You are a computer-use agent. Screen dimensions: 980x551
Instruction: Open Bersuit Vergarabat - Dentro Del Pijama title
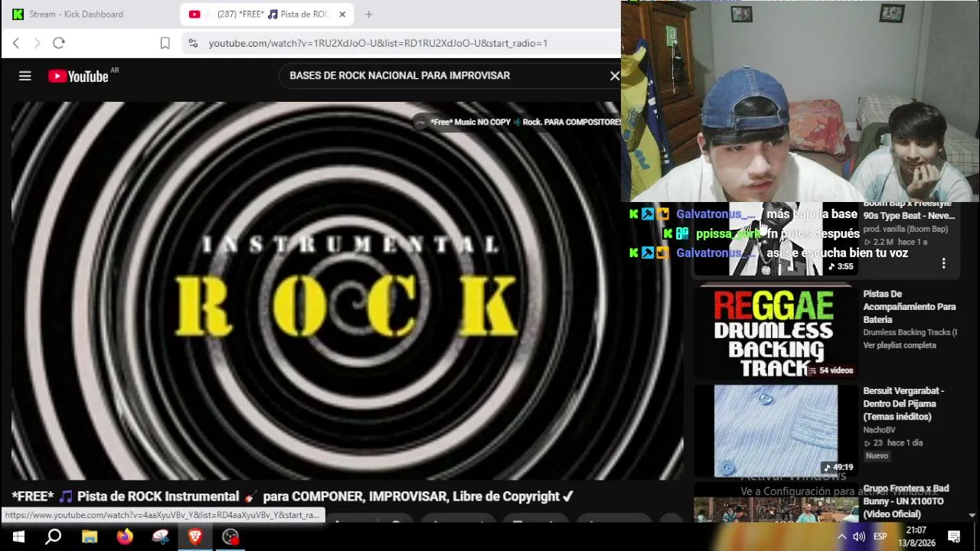click(903, 404)
